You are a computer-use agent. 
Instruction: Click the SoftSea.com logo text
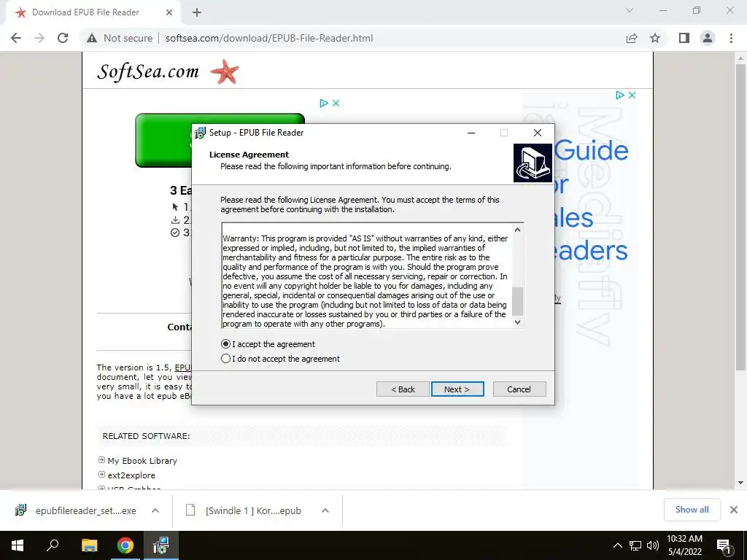[x=148, y=72]
